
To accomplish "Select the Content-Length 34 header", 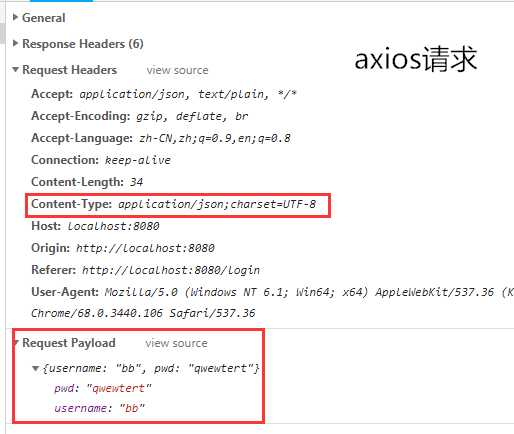I will [87, 182].
